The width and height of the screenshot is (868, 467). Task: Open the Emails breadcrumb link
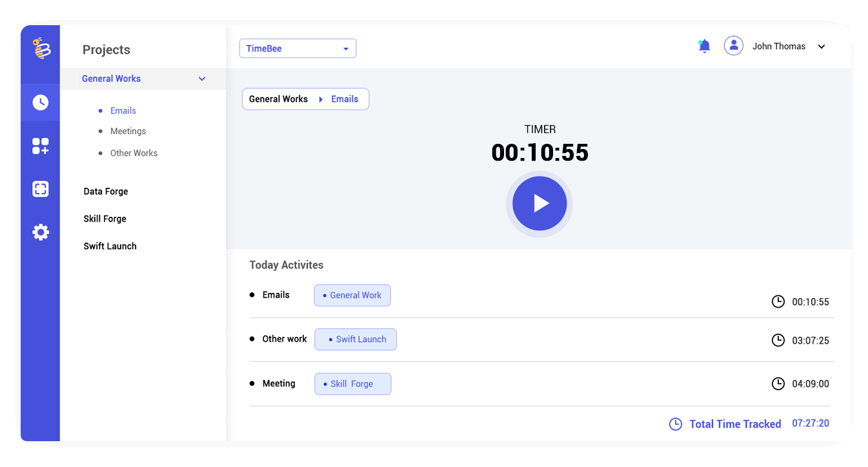click(344, 99)
